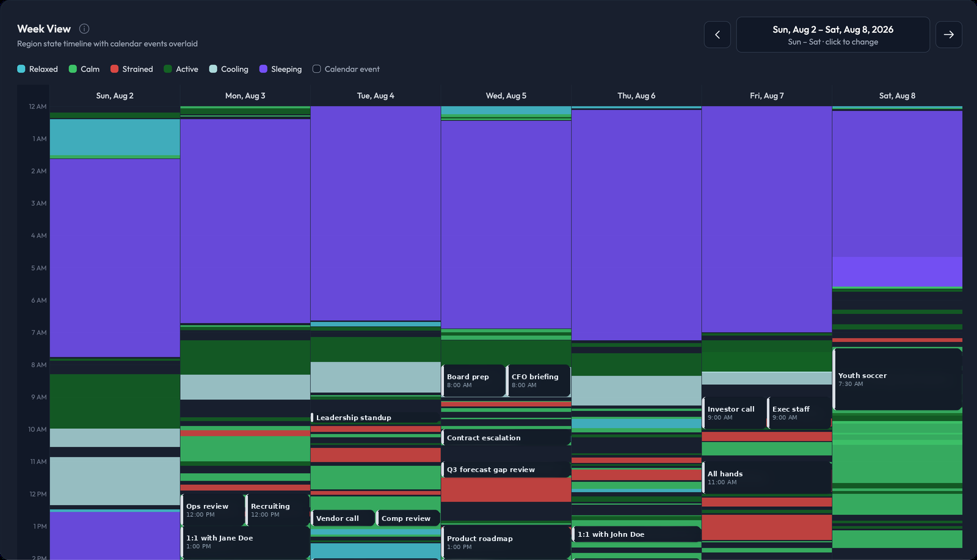Open the Ops review event

(x=212, y=510)
